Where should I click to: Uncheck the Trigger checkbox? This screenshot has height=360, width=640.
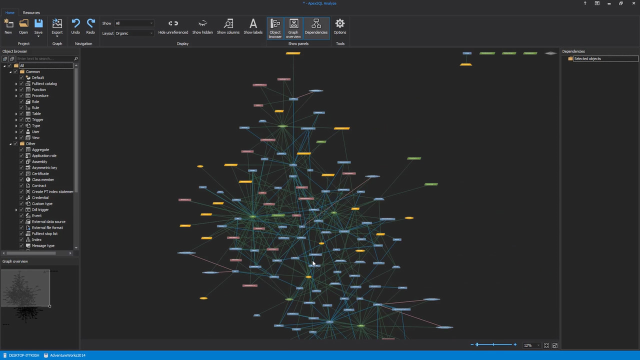pyautogui.click(x=22, y=120)
